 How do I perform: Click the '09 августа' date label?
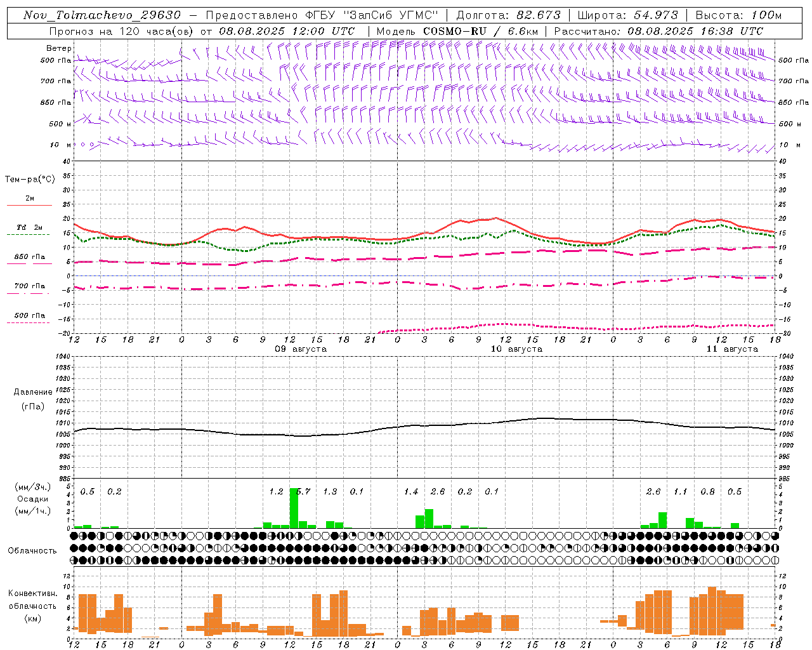point(301,349)
